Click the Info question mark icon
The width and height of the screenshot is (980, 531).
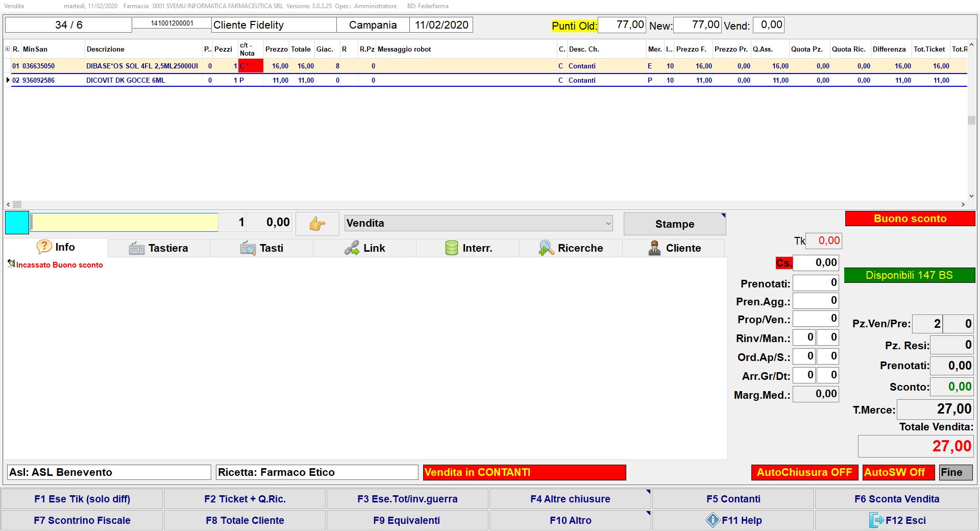coord(44,247)
